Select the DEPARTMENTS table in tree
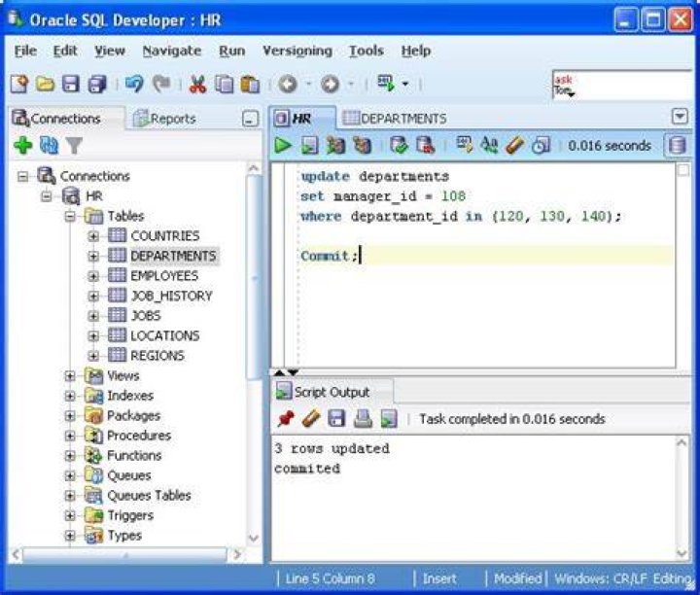This screenshot has width=700, height=595. [x=173, y=257]
